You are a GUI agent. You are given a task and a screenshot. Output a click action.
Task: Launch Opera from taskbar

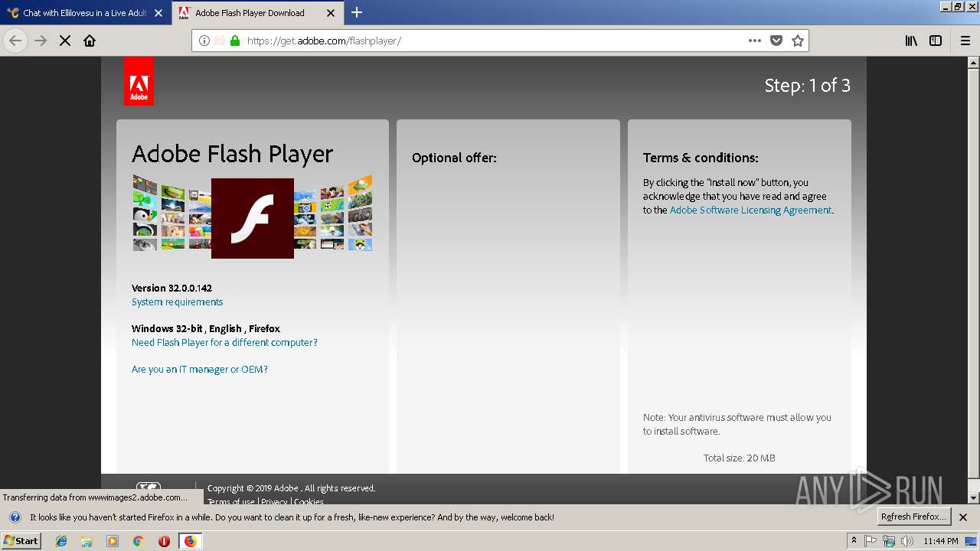pyautogui.click(x=164, y=541)
